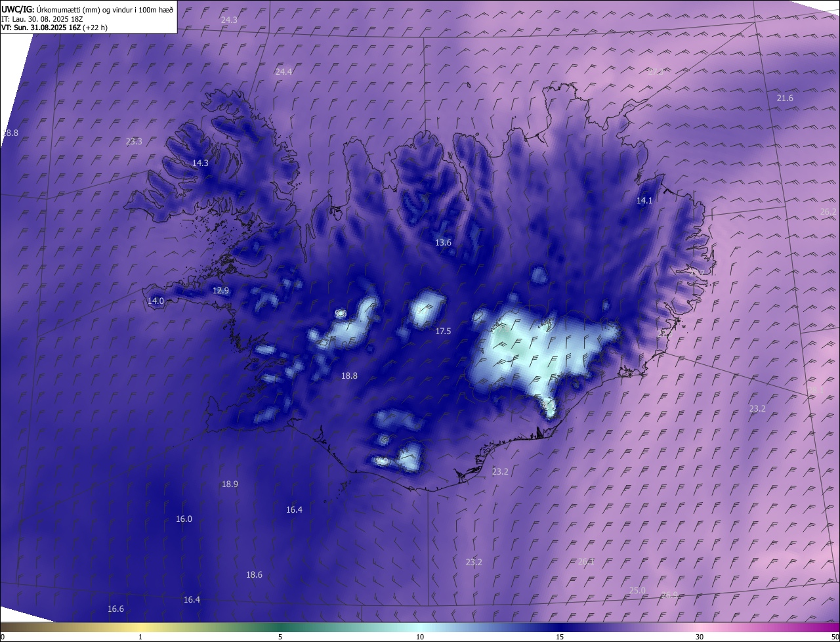
Task: Click the map value 16.0
Action: tap(184, 519)
